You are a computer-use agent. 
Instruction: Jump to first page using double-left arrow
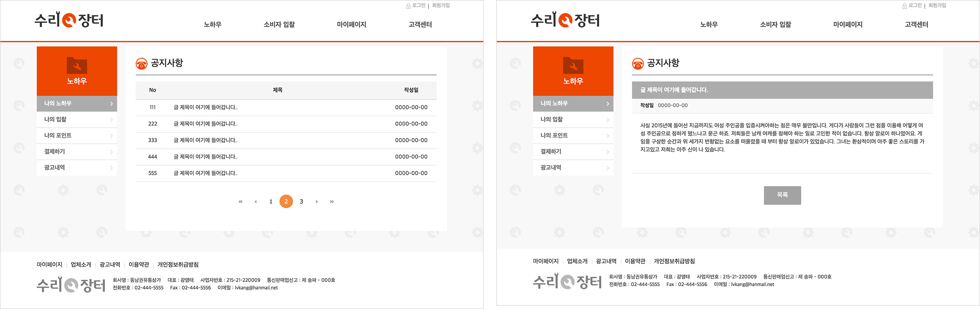[x=241, y=202]
